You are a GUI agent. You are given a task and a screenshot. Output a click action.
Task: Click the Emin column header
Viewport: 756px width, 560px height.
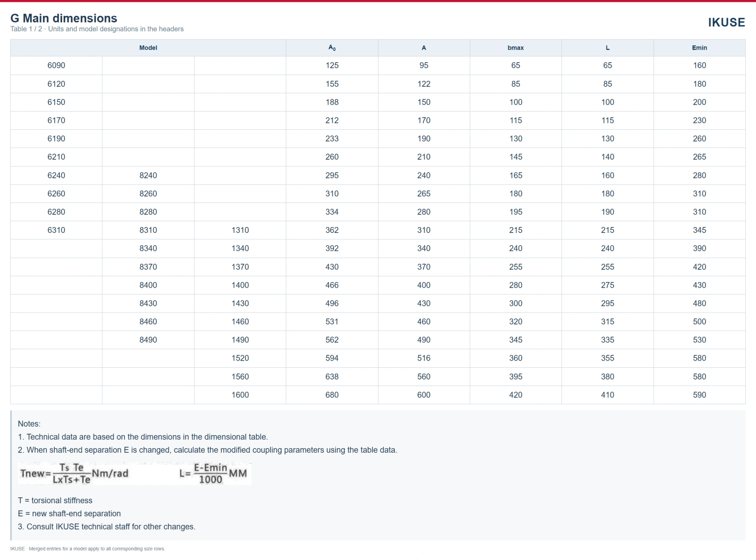click(x=699, y=48)
